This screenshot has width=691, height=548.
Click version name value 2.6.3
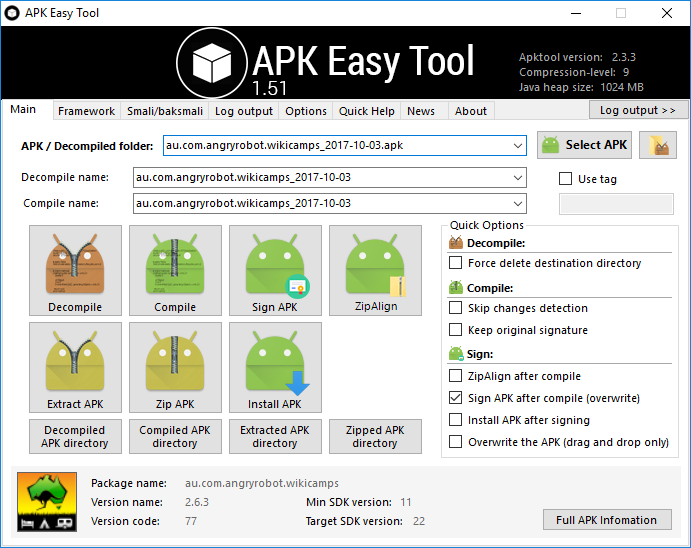coord(197,502)
